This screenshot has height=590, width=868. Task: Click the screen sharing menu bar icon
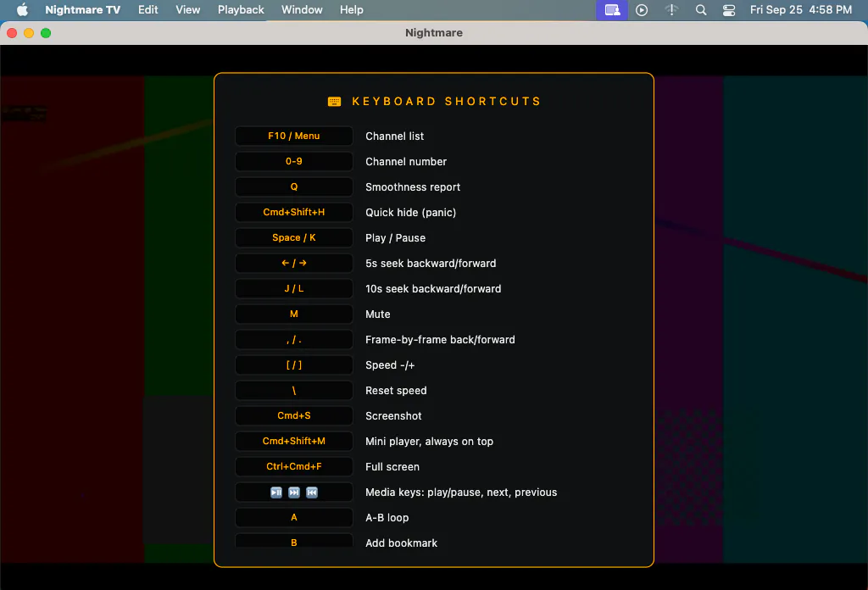coord(612,10)
